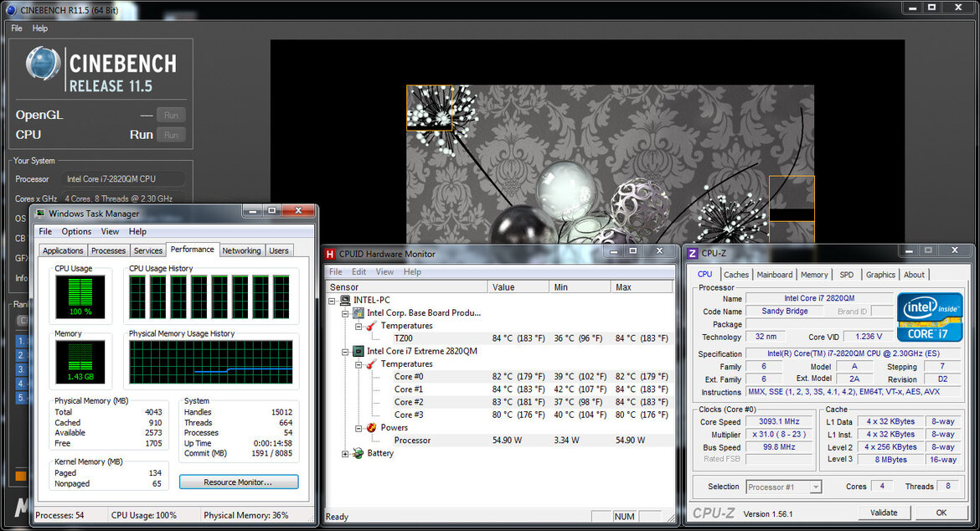This screenshot has height=531, width=980.
Task: Expand the Battery tree node
Action: [x=345, y=454]
